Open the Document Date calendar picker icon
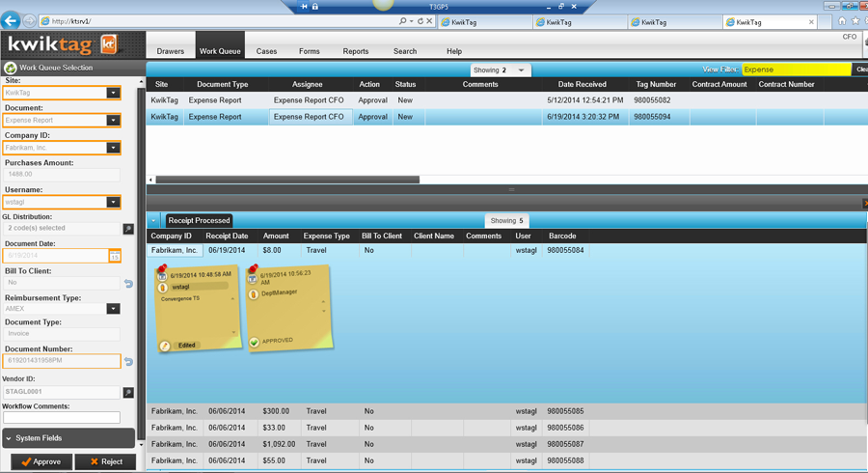Viewport: 868px width, 473px height. point(115,256)
